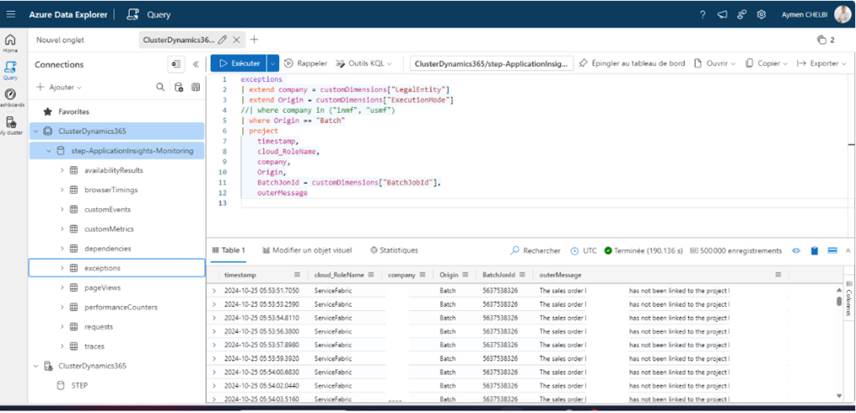Click the Aymen CHELBI profile avatar
The height and width of the screenshot is (413, 856).
[x=842, y=14]
